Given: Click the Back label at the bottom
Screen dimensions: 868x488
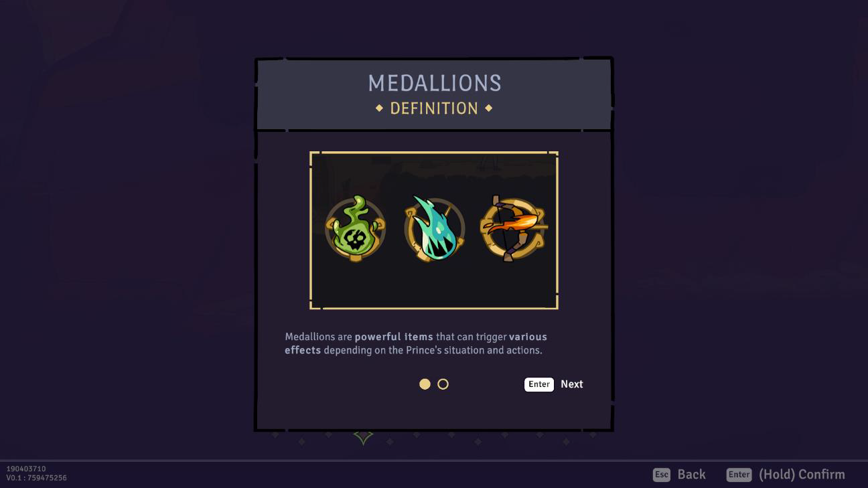Looking at the screenshot, I should point(692,475).
